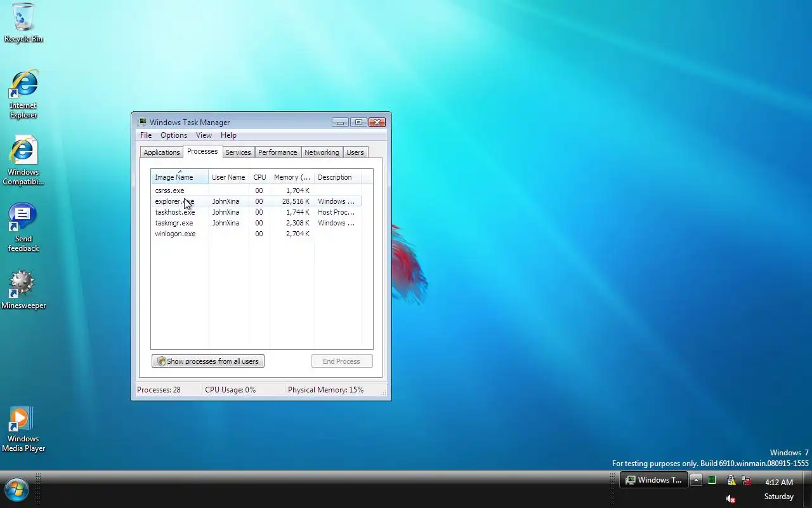
Task: Sort by the User Name column header
Action: 228,177
